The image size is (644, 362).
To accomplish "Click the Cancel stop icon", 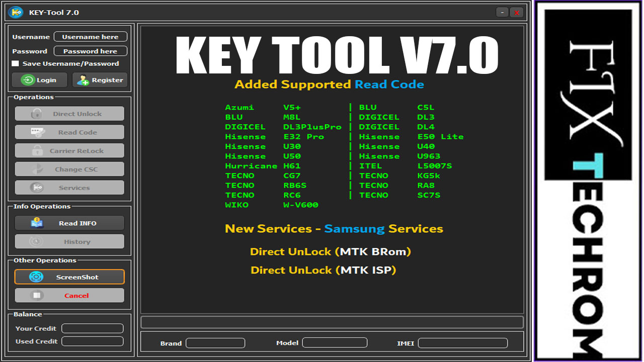I will click(x=36, y=296).
